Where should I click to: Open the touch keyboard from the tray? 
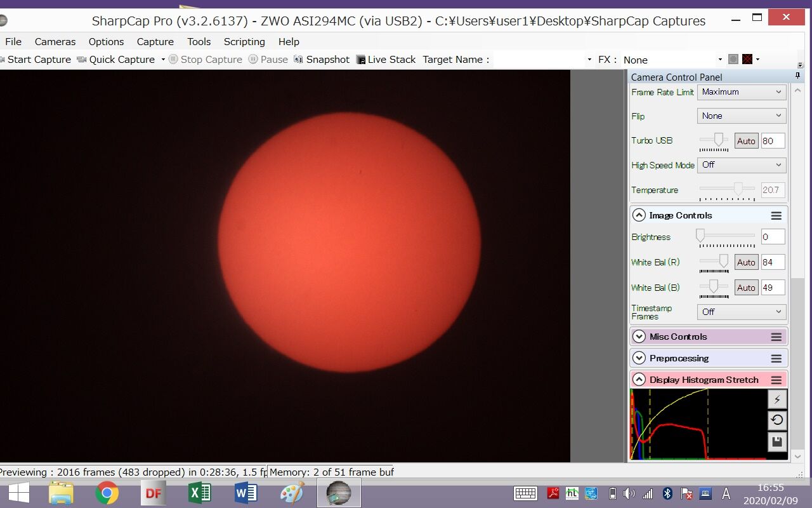526,493
